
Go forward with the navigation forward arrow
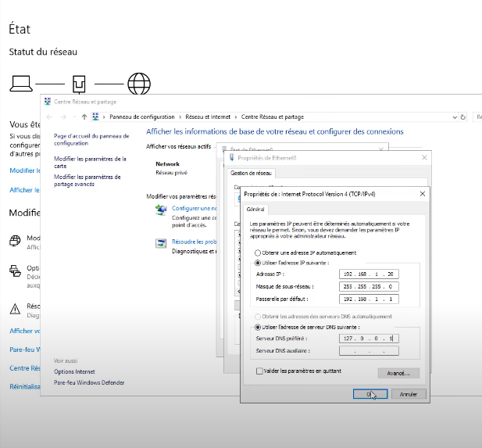coord(63,117)
